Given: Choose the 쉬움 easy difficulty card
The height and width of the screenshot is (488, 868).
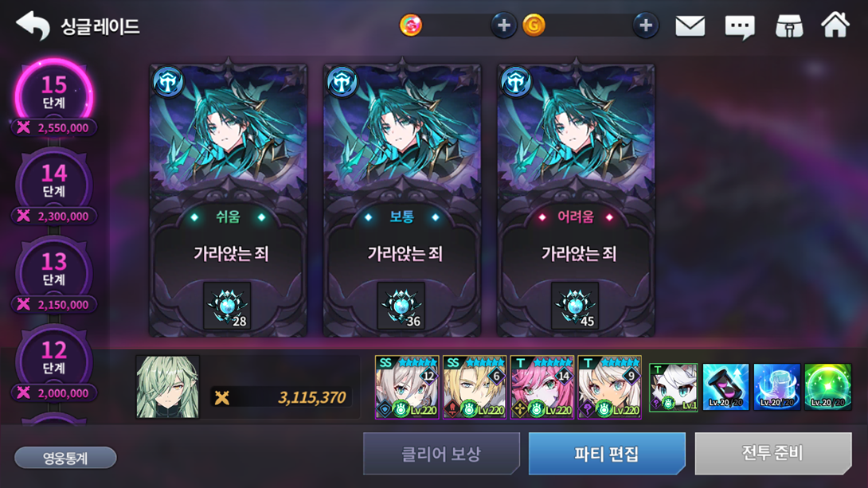Looking at the screenshot, I should pos(228,201).
